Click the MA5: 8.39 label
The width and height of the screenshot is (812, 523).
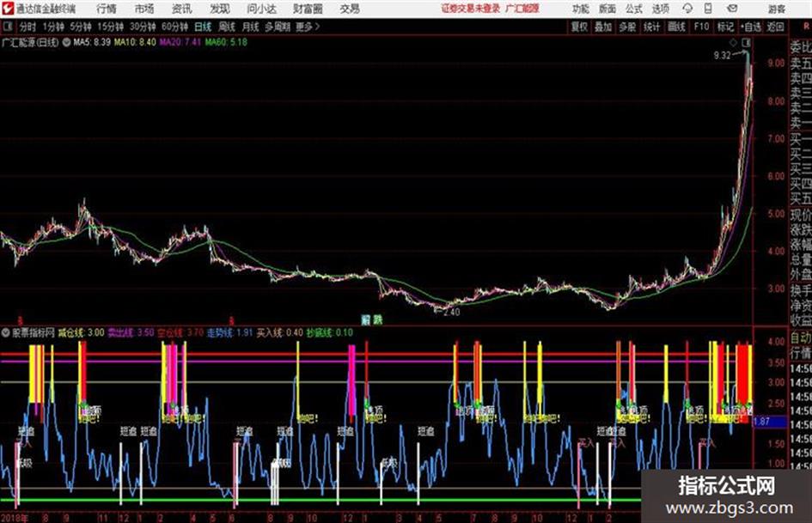click(92, 42)
